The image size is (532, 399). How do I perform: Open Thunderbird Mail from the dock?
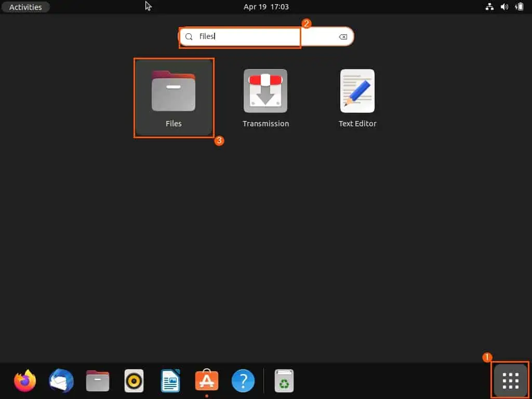point(61,381)
